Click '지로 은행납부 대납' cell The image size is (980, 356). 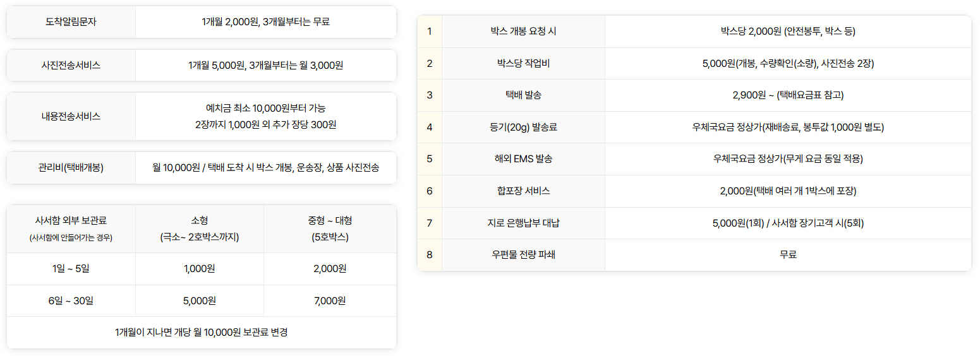(x=523, y=223)
